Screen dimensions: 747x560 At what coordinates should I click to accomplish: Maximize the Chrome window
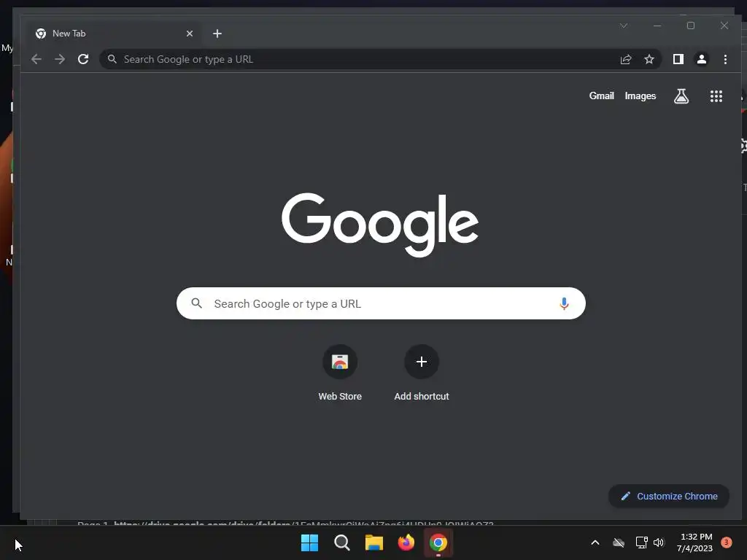tap(691, 26)
